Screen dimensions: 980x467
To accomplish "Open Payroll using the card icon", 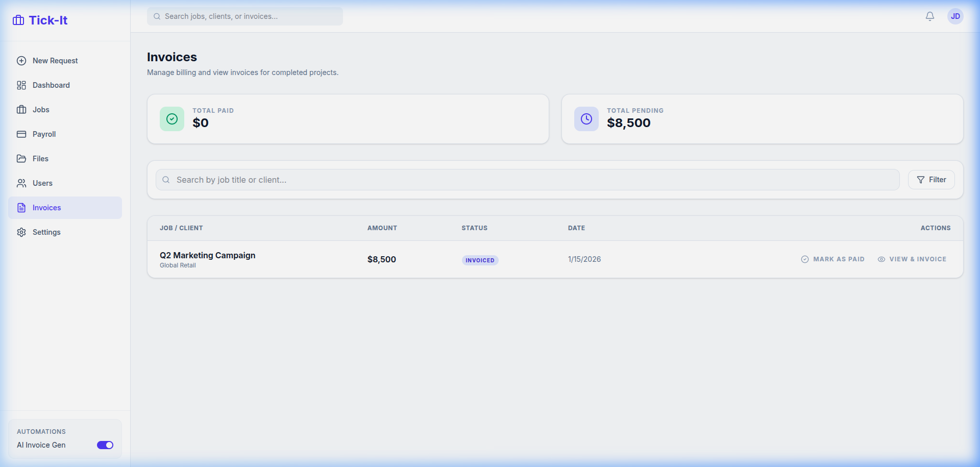I will [21, 134].
